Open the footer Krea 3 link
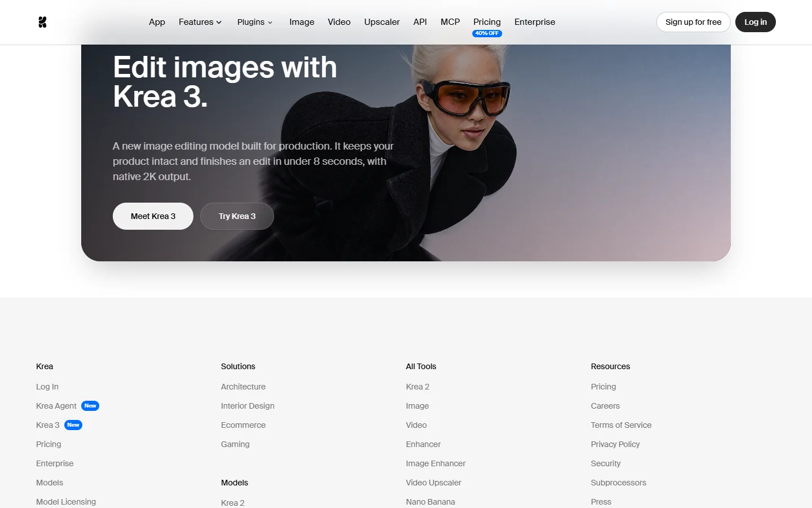Image resolution: width=812 pixels, height=508 pixels. (x=48, y=425)
